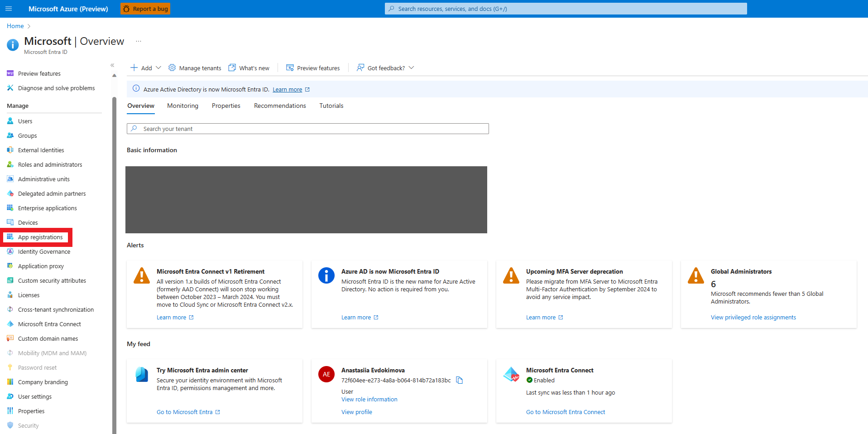Click the sidebar scroll up arrow
The width and height of the screenshot is (868, 434).
[x=114, y=76]
